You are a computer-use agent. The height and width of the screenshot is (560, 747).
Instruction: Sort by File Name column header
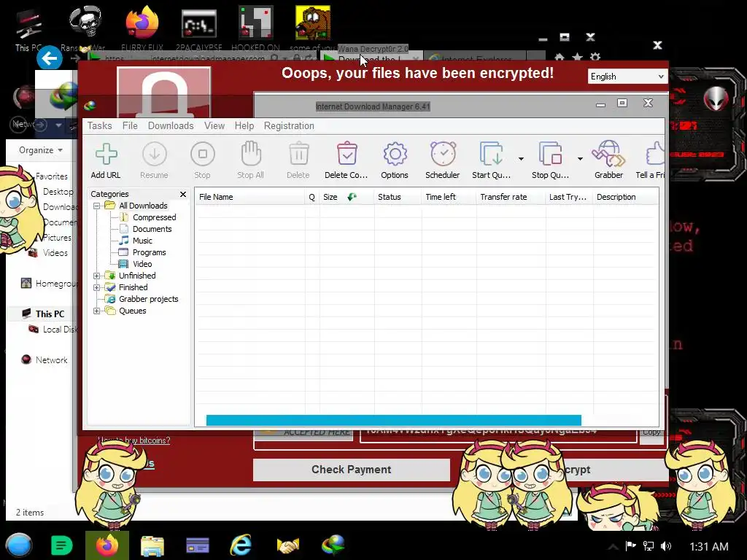point(250,197)
